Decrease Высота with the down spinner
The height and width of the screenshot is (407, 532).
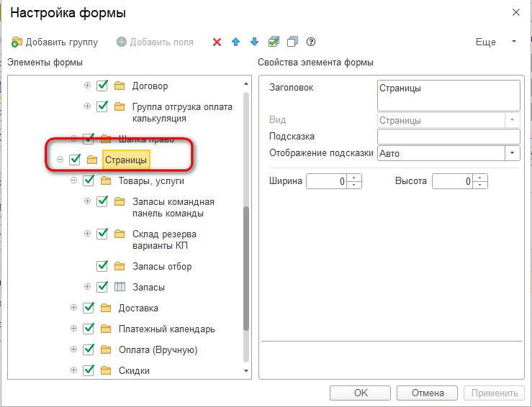[479, 185]
